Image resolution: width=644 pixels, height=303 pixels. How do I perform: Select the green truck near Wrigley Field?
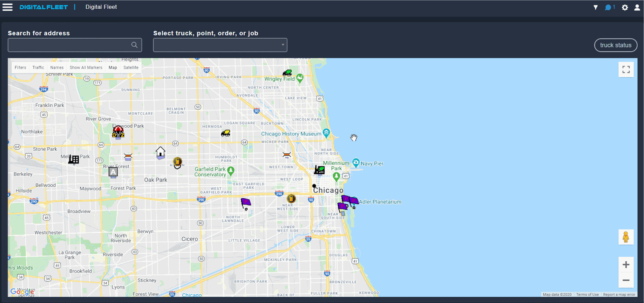tap(287, 73)
